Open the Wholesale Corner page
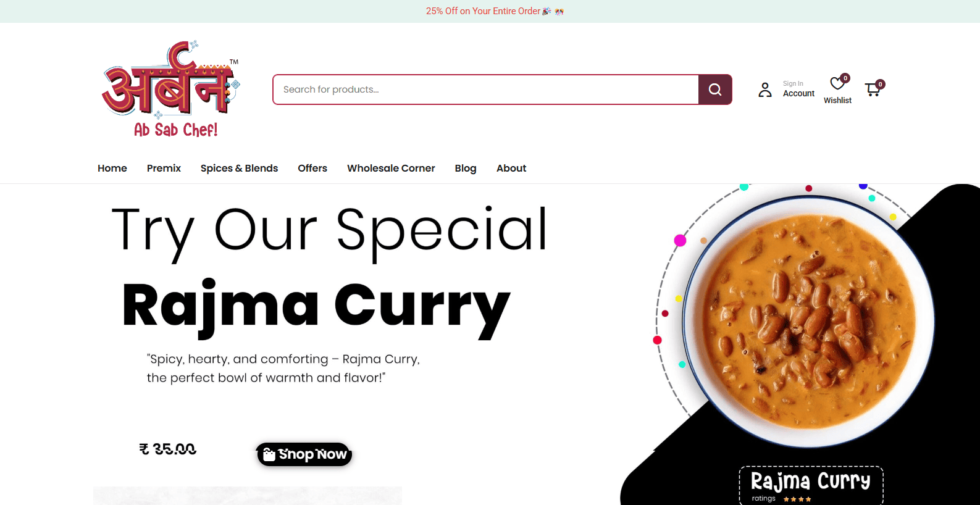The width and height of the screenshot is (980, 505). pyautogui.click(x=391, y=168)
